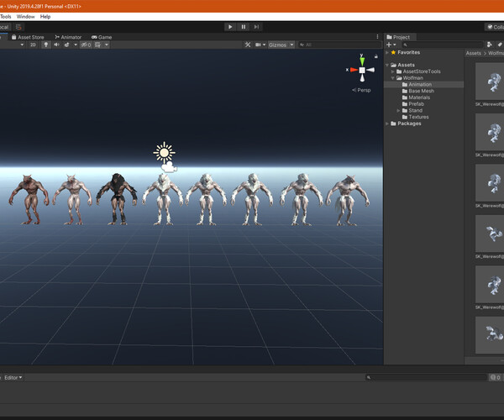Open component editor tools panel icon

tap(248, 45)
